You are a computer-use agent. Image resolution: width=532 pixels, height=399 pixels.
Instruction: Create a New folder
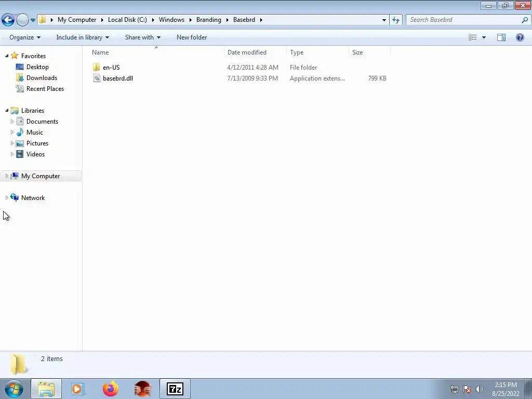192,37
